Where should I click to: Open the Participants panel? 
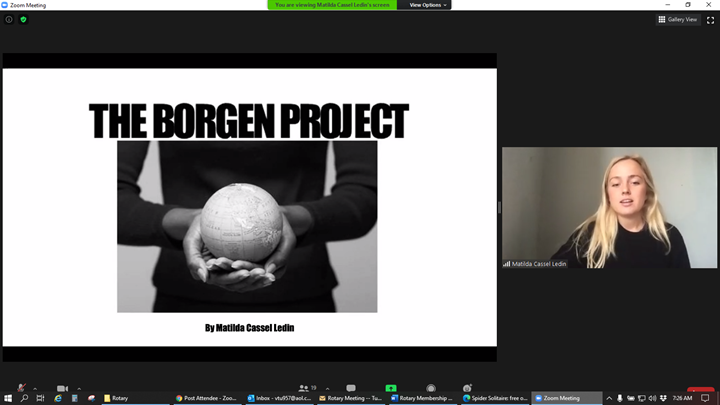click(304, 388)
